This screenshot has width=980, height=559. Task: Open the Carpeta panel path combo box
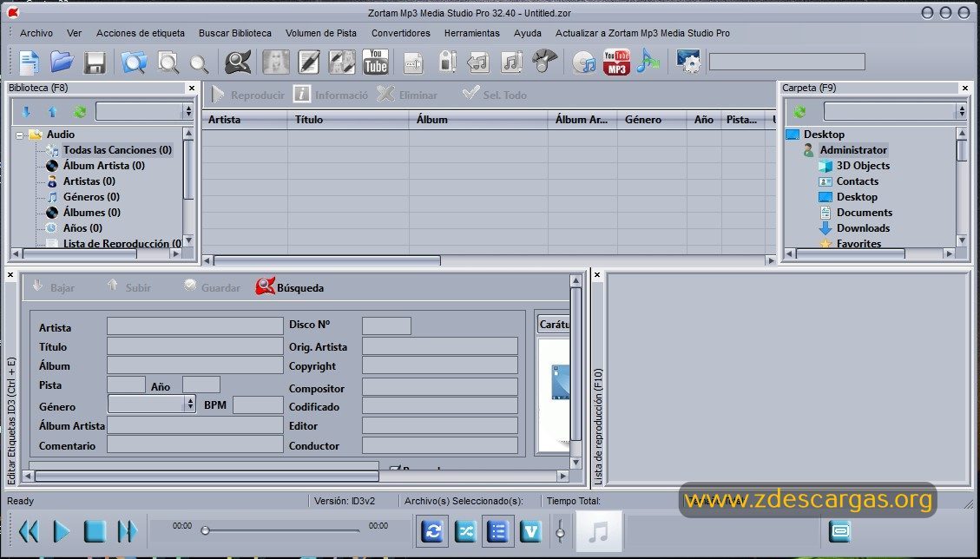click(895, 112)
